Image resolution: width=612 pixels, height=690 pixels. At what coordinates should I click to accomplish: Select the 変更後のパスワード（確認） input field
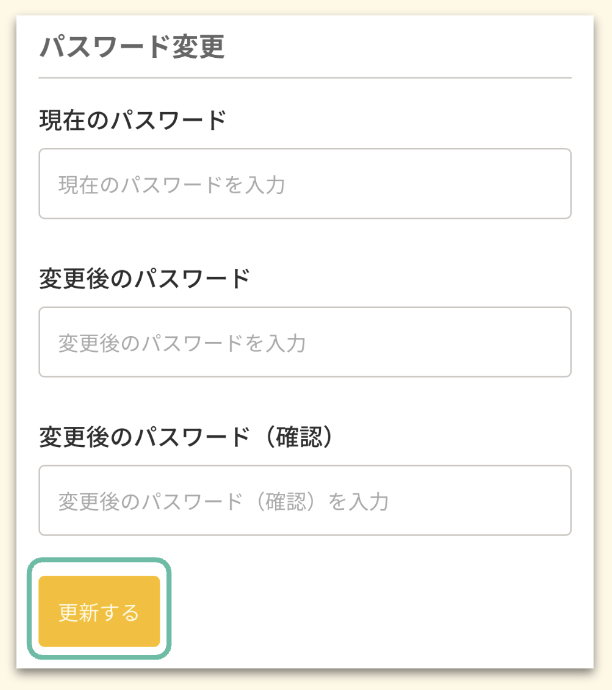coord(305,500)
